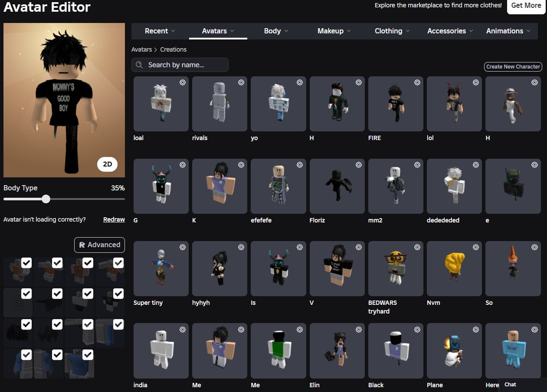Expand the Makeup dropdown tab
Screen dimensions: 547x392
[x=334, y=31]
